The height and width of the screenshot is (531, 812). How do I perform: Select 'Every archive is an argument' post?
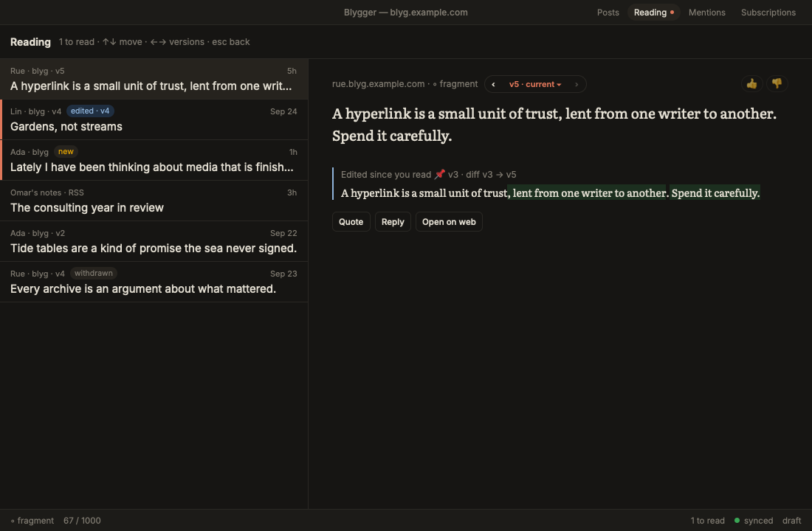(x=154, y=282)
